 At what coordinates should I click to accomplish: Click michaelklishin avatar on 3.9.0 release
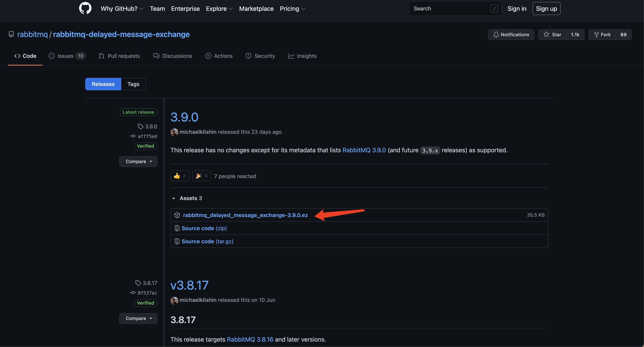(x=174, y=132)
